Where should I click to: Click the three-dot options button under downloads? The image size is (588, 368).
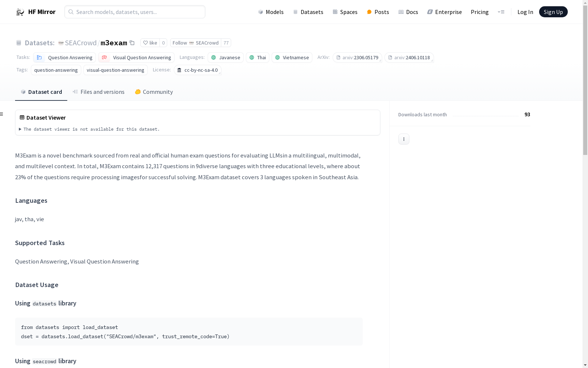tap(404, 139)
